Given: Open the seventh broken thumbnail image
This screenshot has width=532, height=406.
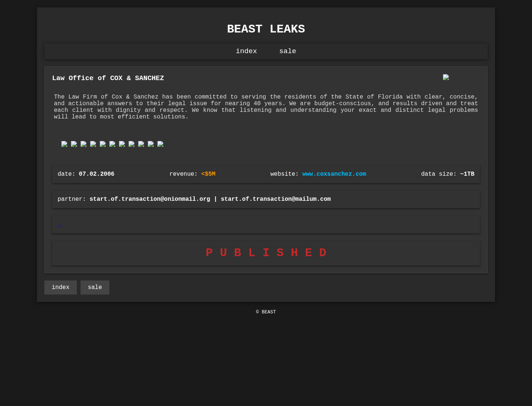Looking at the screenshot, I should (x=122, y=144).
